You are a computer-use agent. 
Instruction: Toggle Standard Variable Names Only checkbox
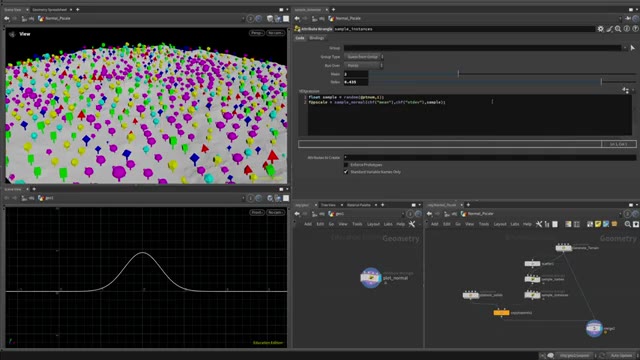coord(346,172)
